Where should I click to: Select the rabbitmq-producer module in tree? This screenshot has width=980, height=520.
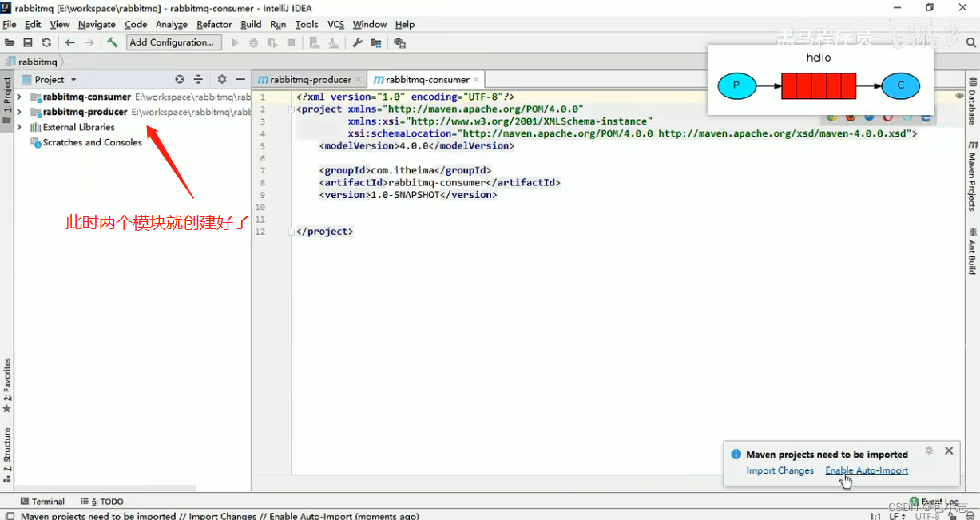(85, 112)
